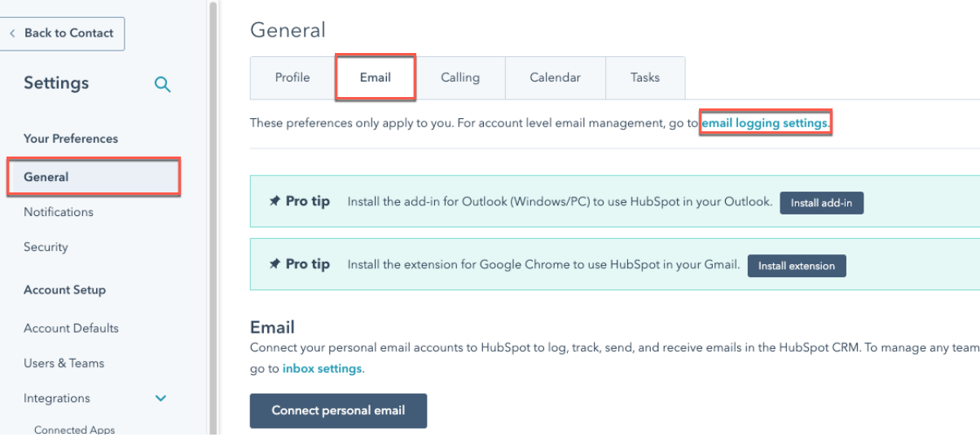
Task: Click the sidebar vertical scrollbar
Action: click(x=213, y=218)
